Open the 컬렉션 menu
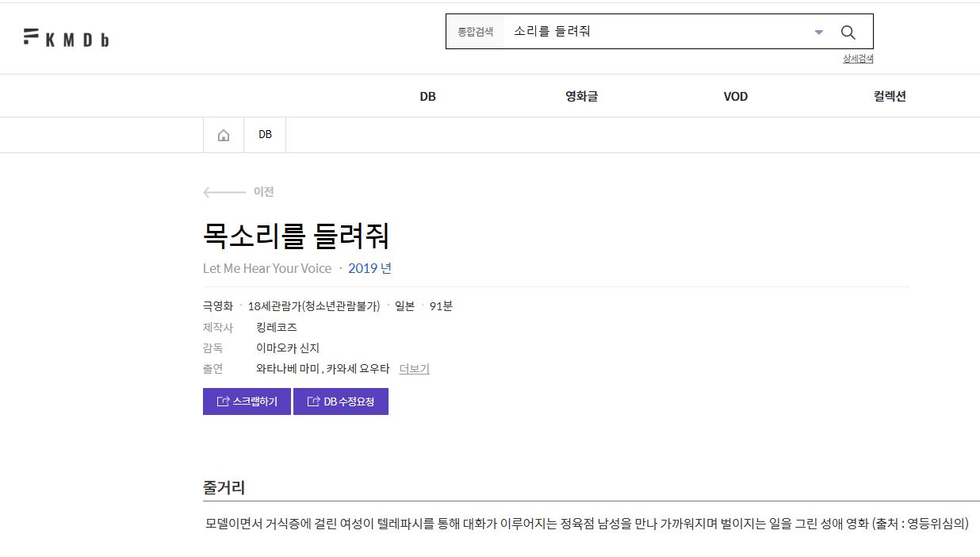 890,96
